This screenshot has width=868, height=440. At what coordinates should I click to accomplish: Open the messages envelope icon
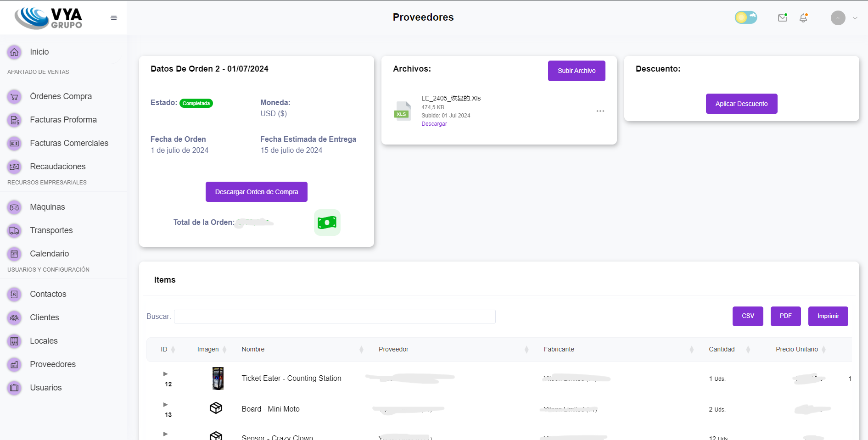pyautogui.click(x=783, y=17)
